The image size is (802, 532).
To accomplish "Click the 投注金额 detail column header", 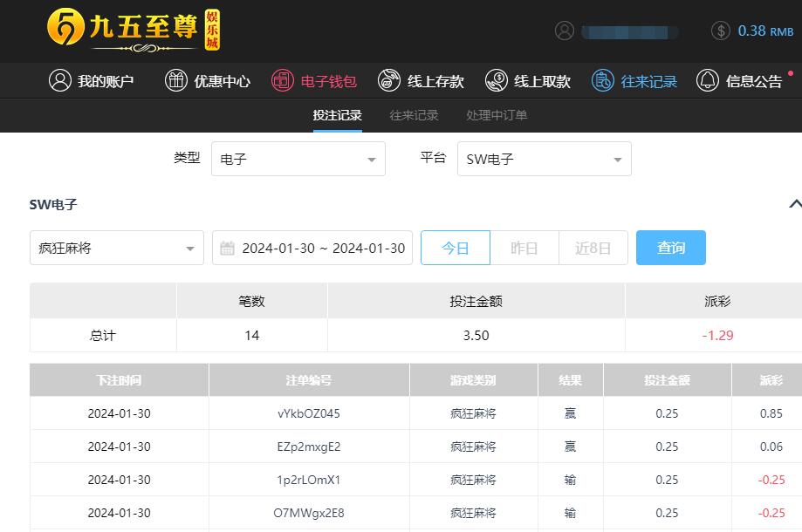I will click(x=668, y=380).
